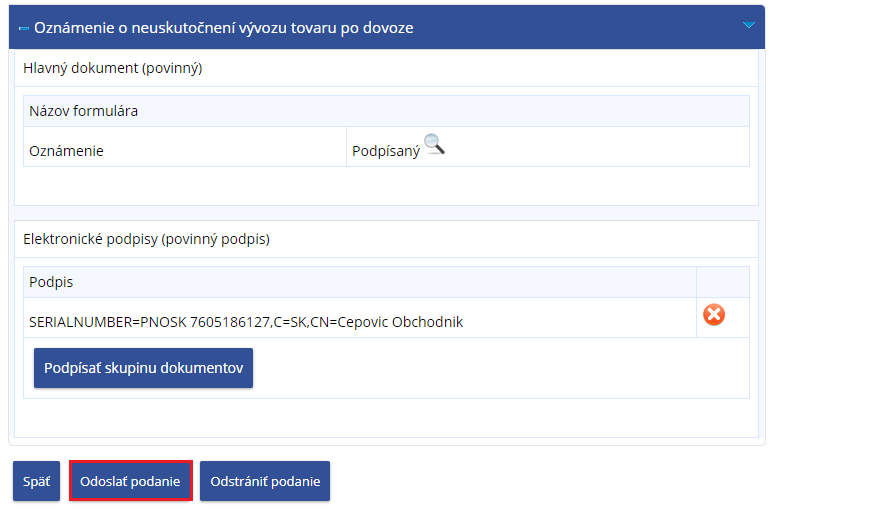Click the Hlavný dokument (povinný) heading
888x517 pixels.
coord(113,68)
